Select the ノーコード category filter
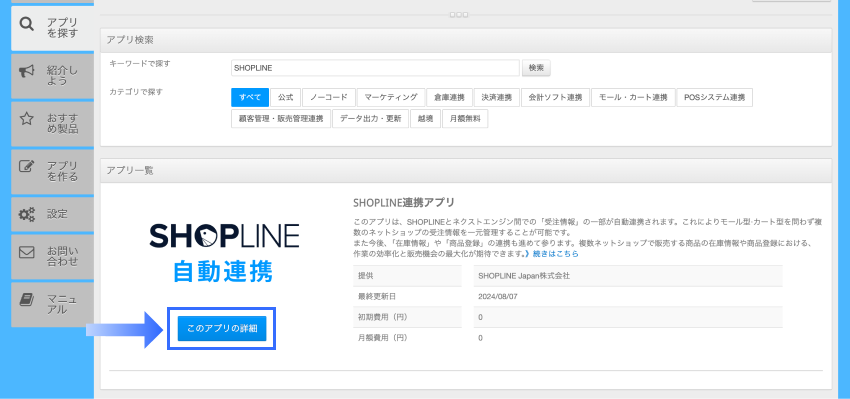The image size is (850, 399). pos(329,98)
